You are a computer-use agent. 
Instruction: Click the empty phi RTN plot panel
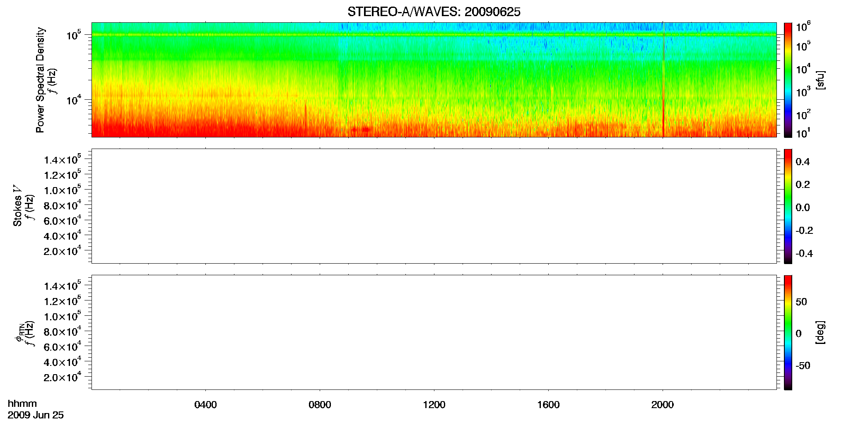point(434,332)
